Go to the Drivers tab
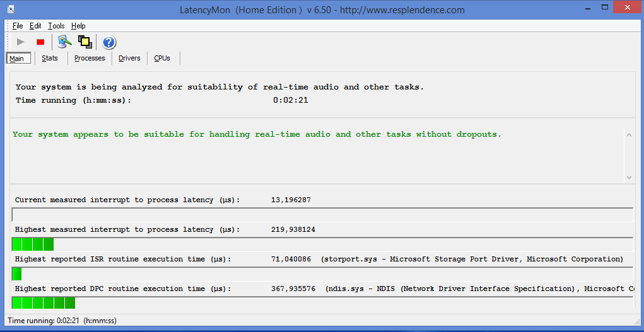The width and height of the screenshot is (644, 332). 129,58
